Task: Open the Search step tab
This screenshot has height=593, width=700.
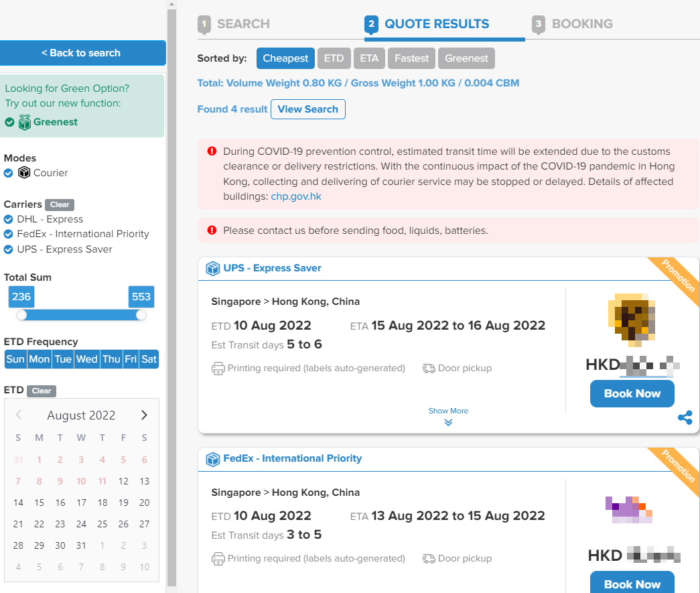Action: coord(234,24)
